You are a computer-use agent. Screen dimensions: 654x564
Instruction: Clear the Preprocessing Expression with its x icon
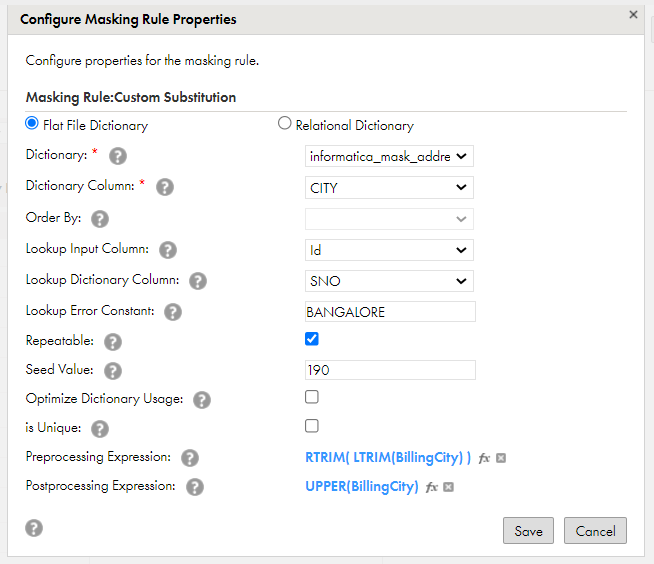click(501, 458)
